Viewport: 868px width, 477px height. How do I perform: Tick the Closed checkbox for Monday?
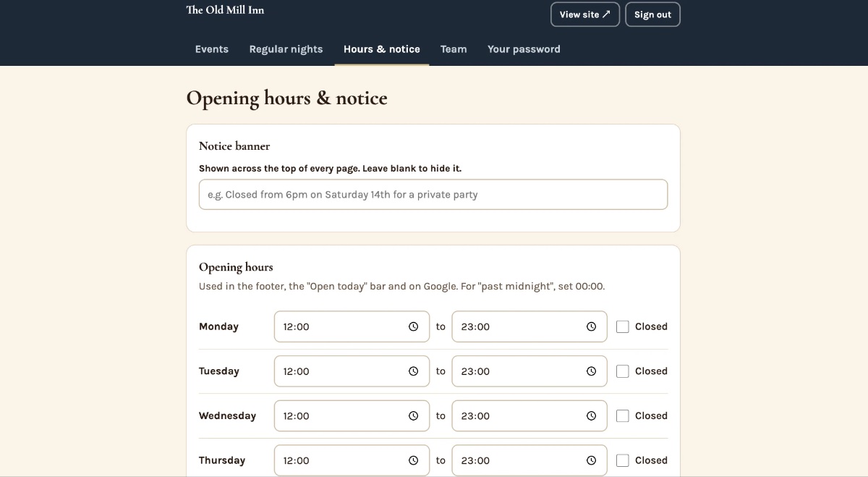(x=622, y=326)
